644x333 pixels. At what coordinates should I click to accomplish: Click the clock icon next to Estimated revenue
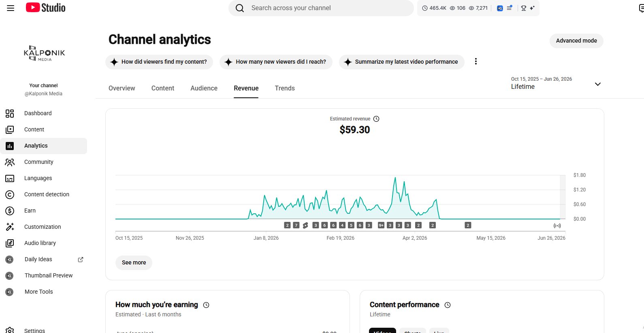[376, 119]
